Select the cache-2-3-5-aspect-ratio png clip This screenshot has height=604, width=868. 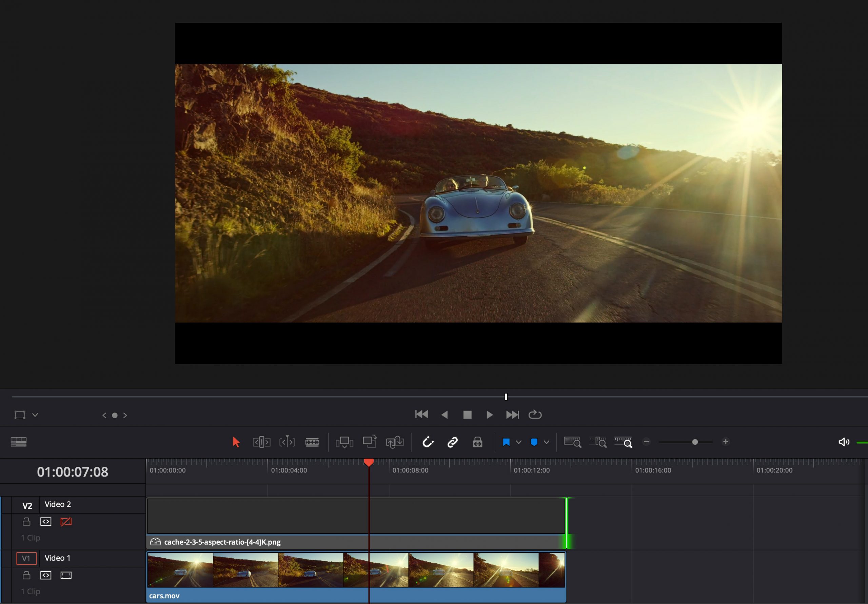[356, 523]
